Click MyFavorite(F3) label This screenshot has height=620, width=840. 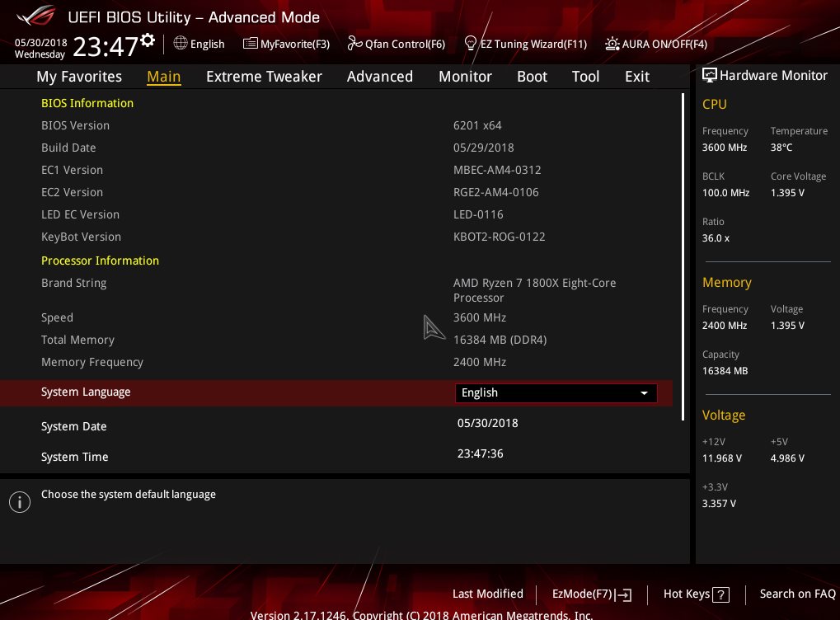click(295, 44)
